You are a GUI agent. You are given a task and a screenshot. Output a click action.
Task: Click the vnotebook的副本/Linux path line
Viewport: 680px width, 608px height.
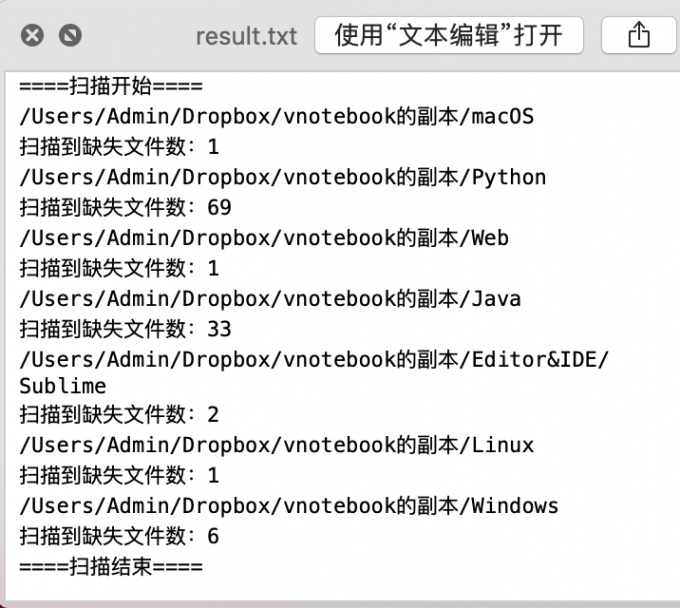click(x=277, y=445)
